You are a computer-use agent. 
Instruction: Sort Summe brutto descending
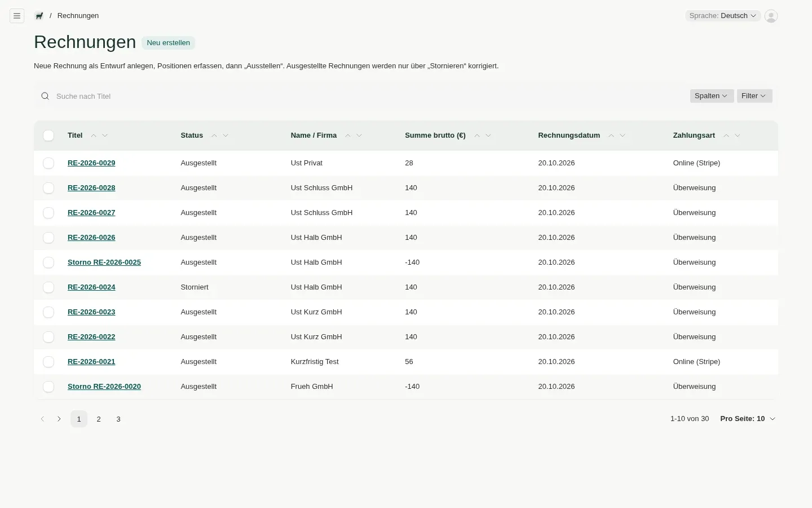[488, 135]
